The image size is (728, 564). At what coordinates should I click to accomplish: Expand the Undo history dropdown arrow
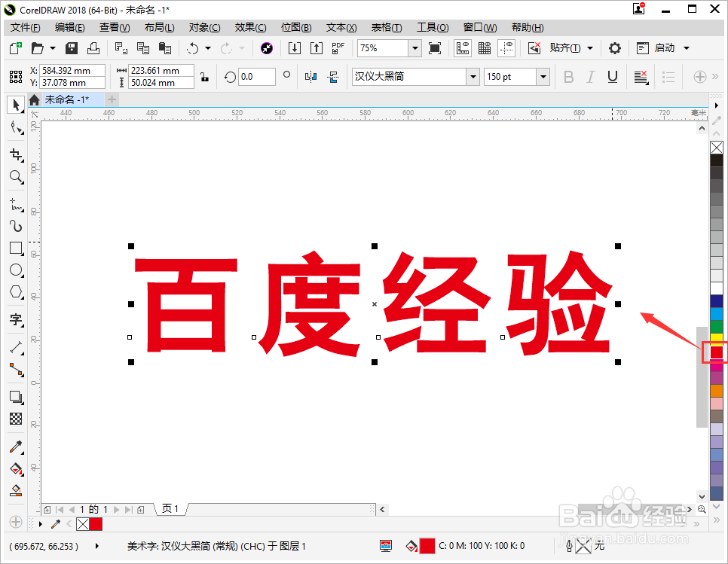coord(208,47)
